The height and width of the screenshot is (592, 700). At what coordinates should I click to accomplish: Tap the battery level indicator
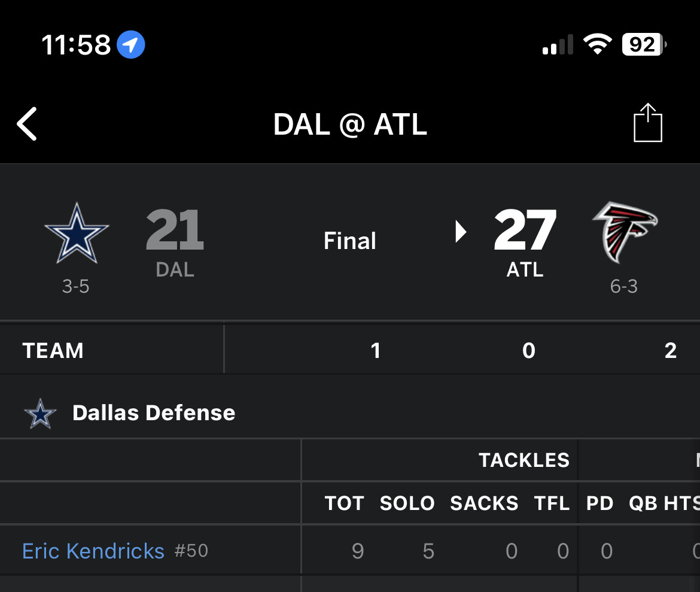[x=644, y=44]
